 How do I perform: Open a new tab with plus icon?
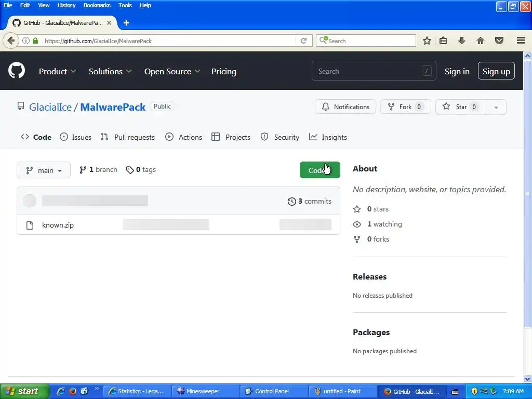(126, 23)
